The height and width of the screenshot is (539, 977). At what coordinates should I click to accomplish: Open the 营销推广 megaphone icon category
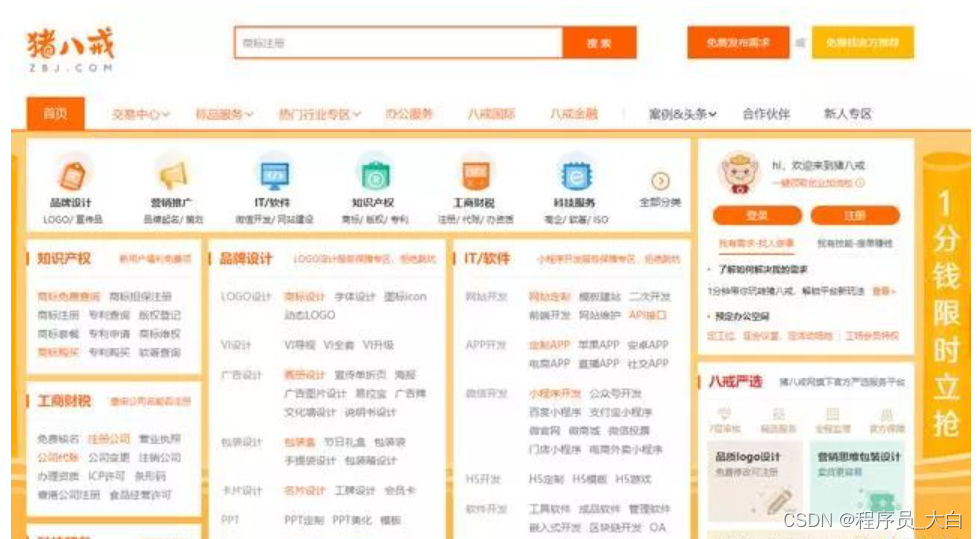(x=173, y=174)
